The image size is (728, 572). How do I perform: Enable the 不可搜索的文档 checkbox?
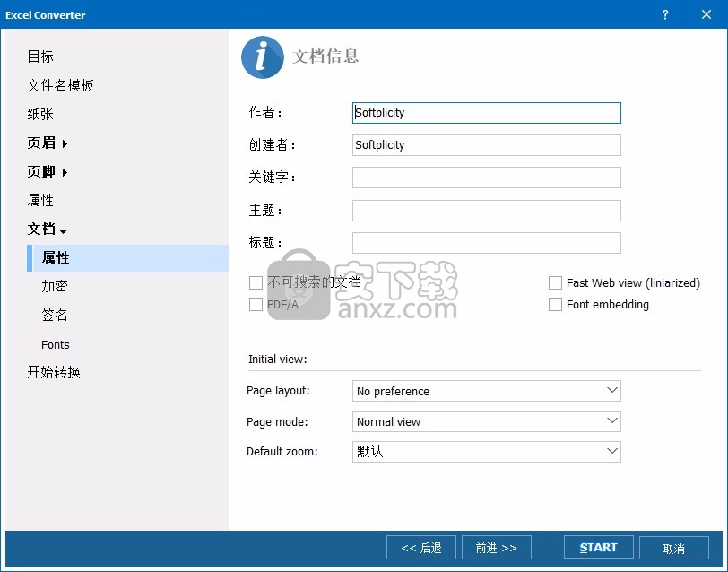[256, 282]
